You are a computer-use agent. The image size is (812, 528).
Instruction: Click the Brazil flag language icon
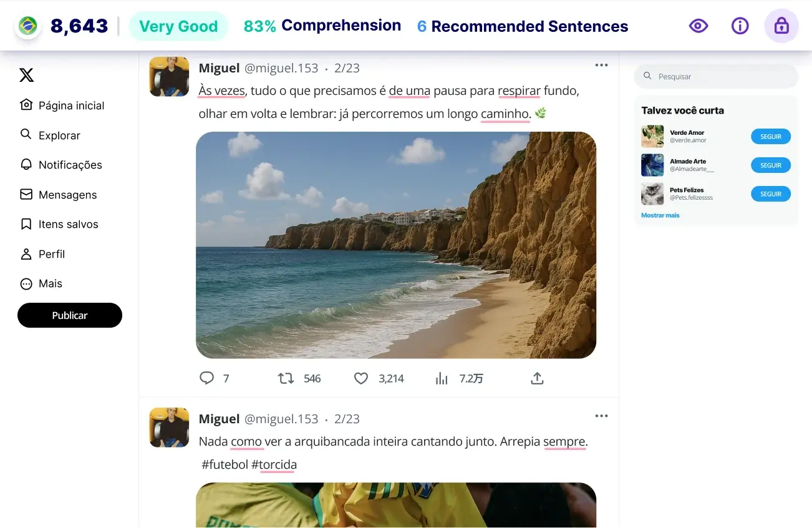pos(27,26)
